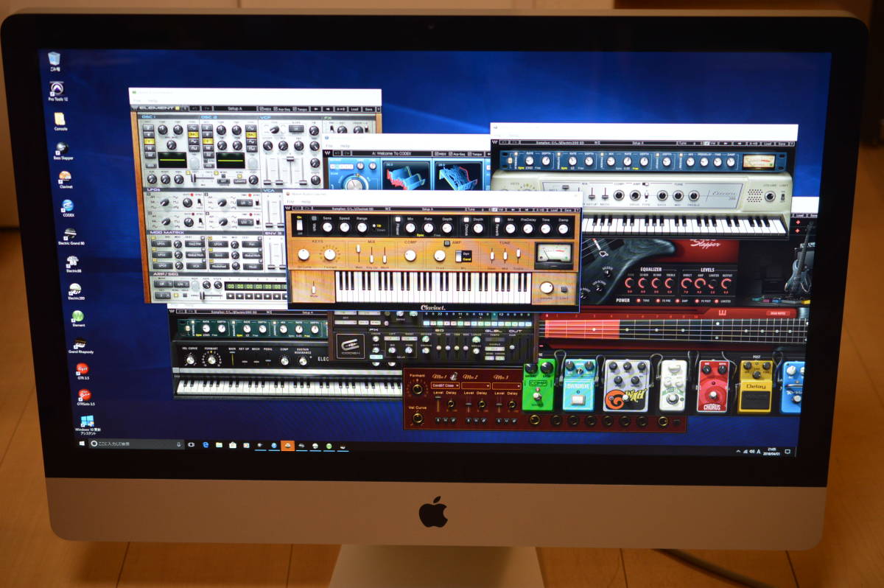Toggle the Clavinet Amp enable button

(446, 242)
